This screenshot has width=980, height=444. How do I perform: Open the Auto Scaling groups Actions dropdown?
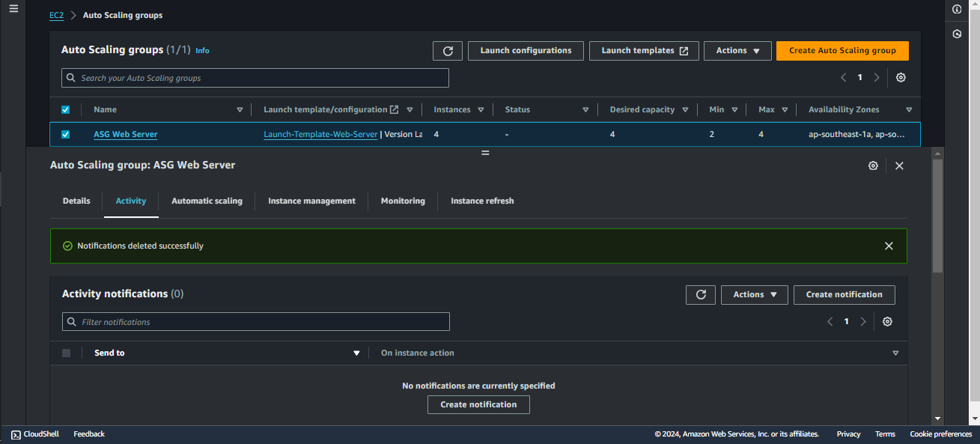coord(737,51)
